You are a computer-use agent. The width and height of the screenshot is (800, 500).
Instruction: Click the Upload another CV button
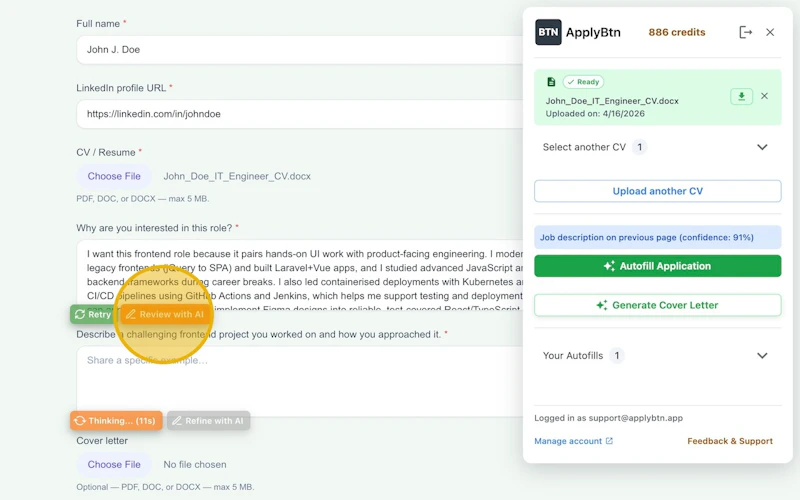(658, 191)
